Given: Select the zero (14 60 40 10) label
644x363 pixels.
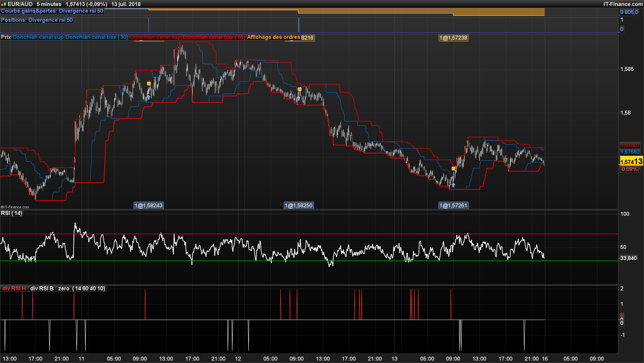Looking at the screenshot, I should tap(81, 289).
